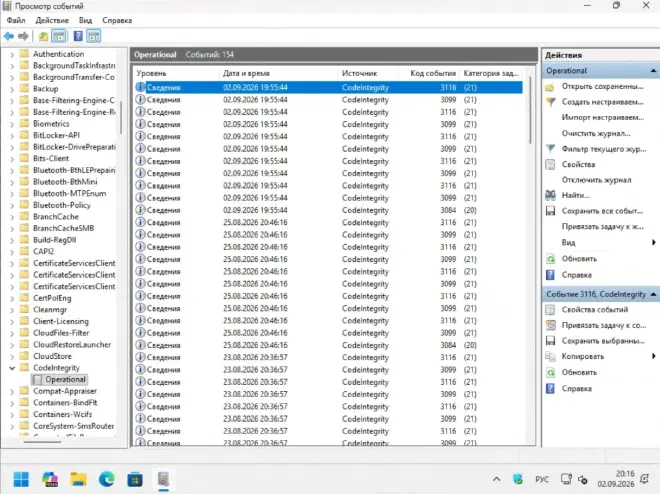660x494 pixels.
Task: Open the Файл menu
Action: [x=16, y=20]
